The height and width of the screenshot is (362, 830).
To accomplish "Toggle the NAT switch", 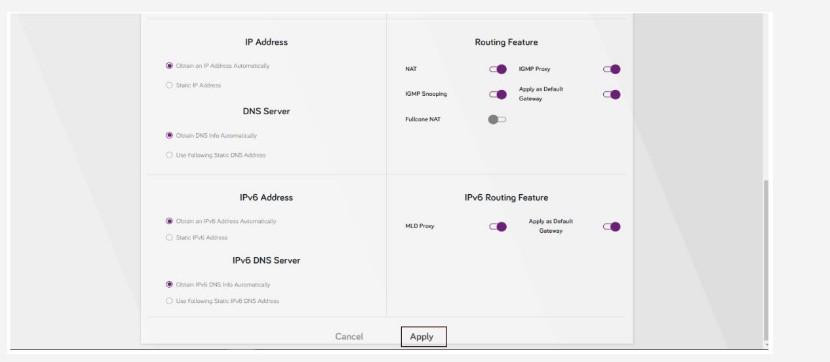I will click(x=498, y=69).
